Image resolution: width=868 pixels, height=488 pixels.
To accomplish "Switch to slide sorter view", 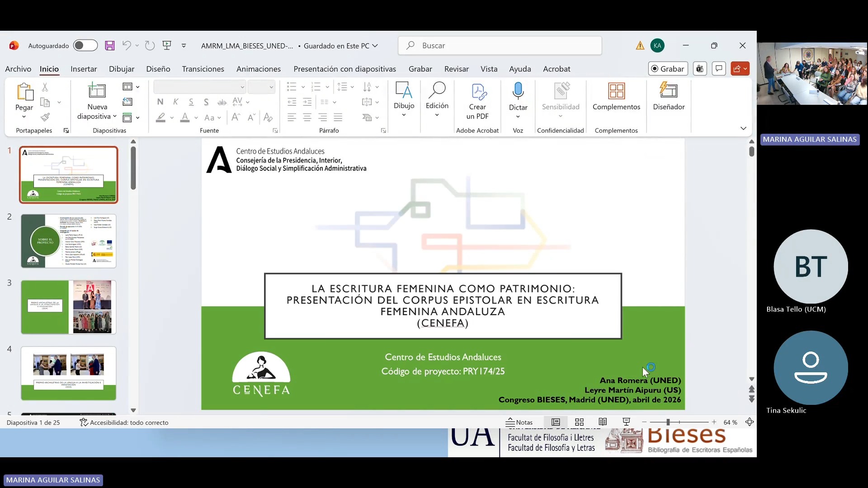I will pos(579,422).
